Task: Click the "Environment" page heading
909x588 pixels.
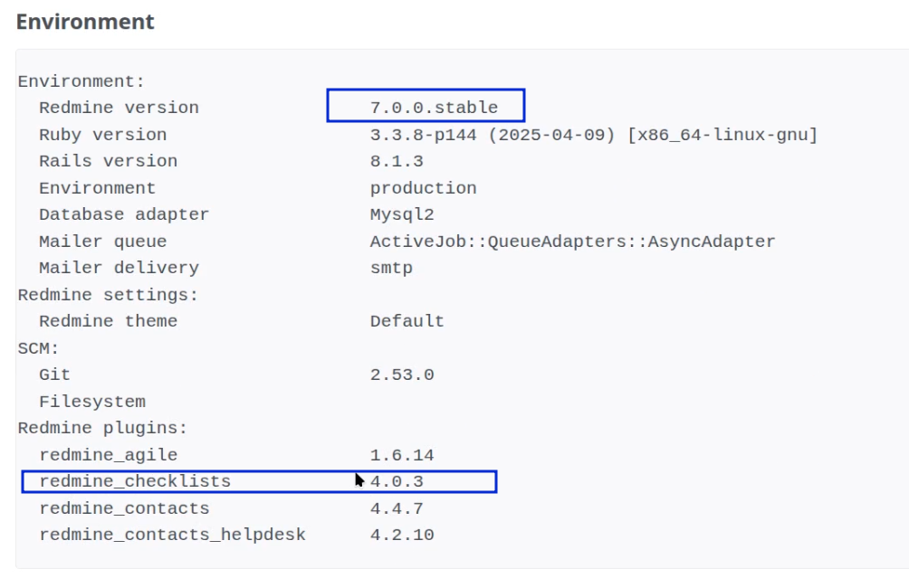Action: pyautogui.click(x=85, y=22)
